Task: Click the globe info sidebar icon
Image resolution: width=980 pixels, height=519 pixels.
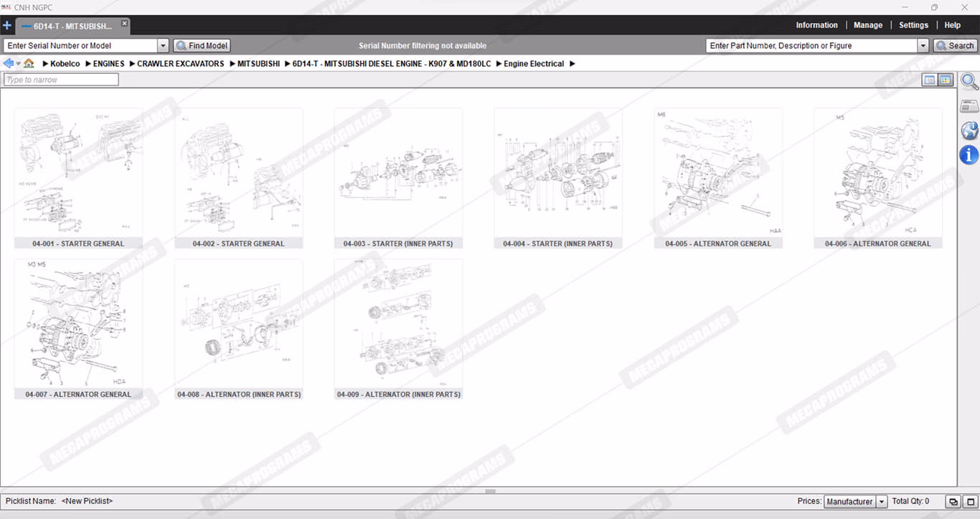Action: (x=969, y=131)
